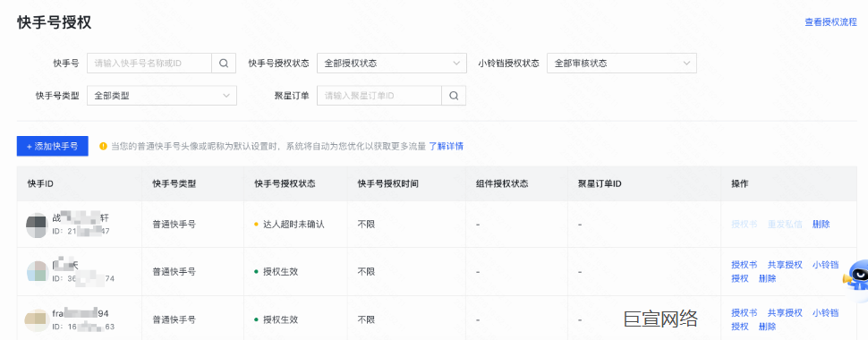Click 快手ID column header

(40, 183)
